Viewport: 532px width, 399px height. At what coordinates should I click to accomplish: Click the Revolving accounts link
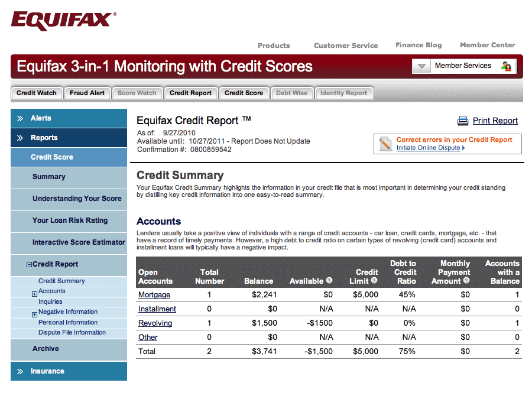tap(155, 323)
